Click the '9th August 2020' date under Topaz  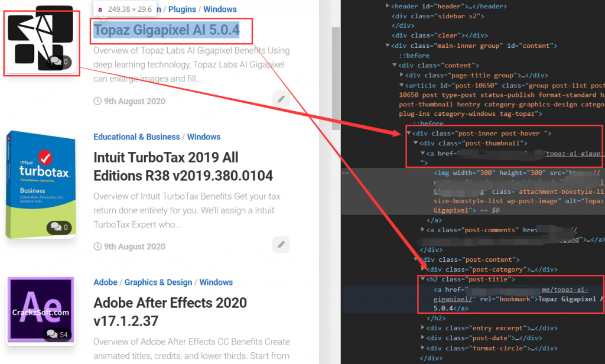pyautogui.click(x=134, y=101)
